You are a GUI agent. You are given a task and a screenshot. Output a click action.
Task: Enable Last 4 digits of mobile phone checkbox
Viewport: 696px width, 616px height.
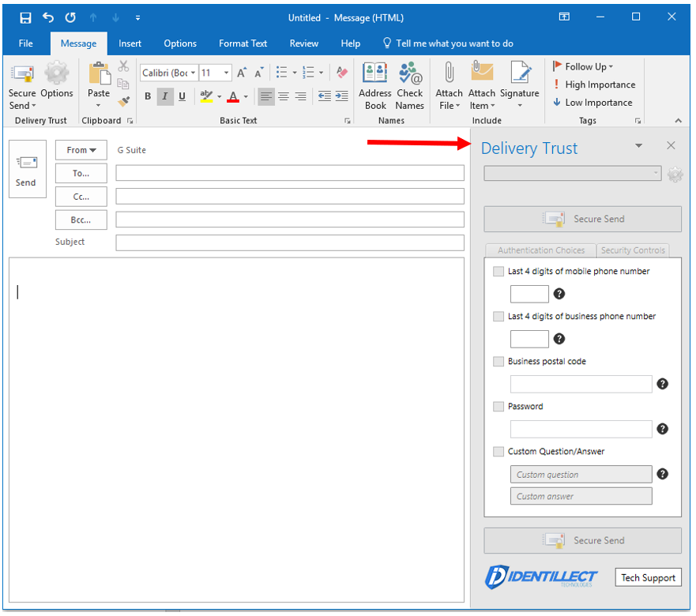pyautogui.click(x=498, y=271)
